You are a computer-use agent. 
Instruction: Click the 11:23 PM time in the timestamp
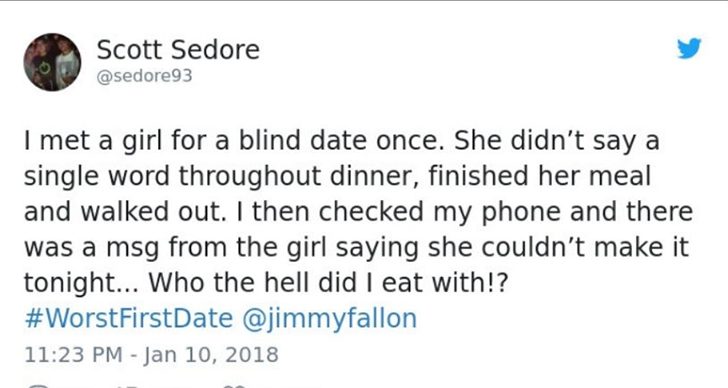[73, 355]
